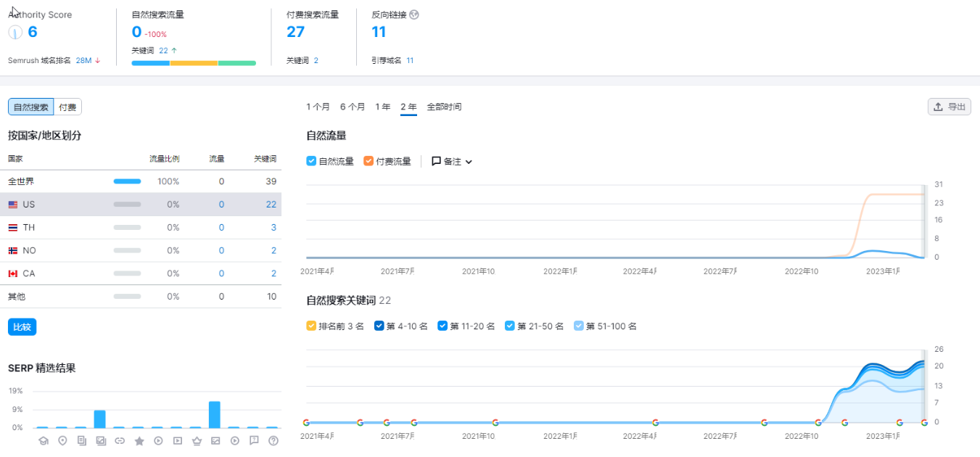980x457 pixels.
Task: Click the graduation cap SERP feature icon
Action: tap(43, 440)
